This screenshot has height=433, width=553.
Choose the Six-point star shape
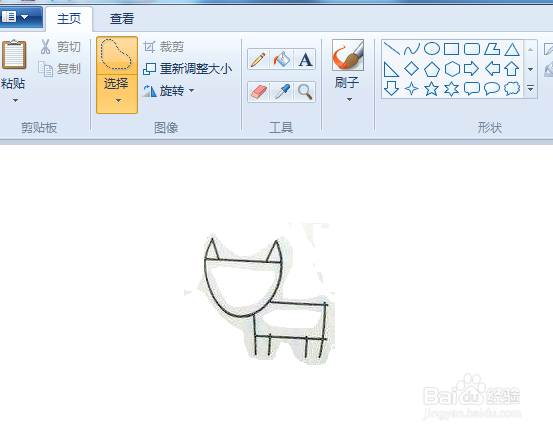tap(452, 89)
